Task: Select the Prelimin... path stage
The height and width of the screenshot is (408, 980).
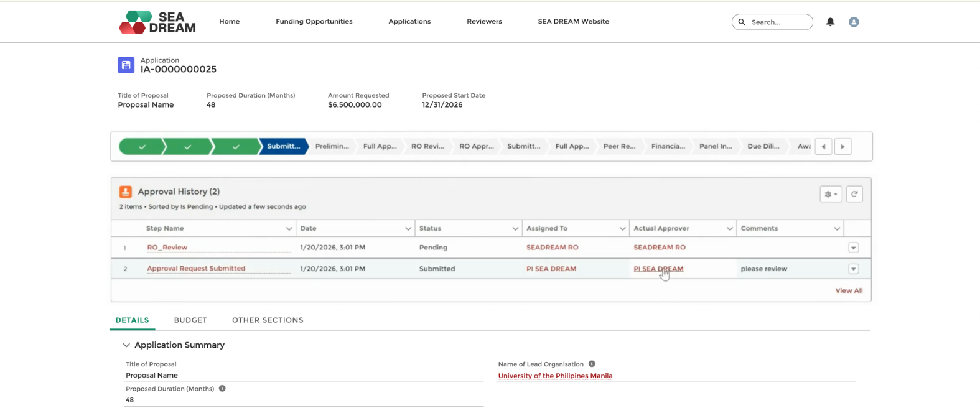Action: [x=332, y=147]
